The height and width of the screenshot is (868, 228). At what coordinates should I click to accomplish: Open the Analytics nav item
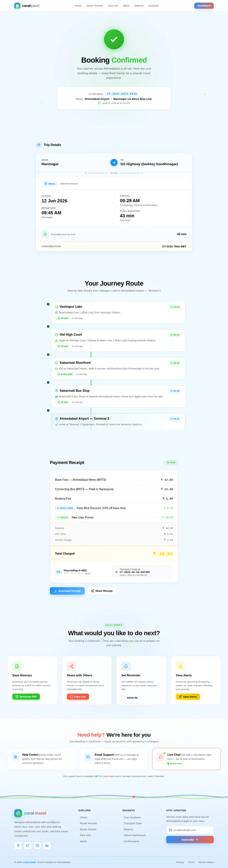point(154,6)
